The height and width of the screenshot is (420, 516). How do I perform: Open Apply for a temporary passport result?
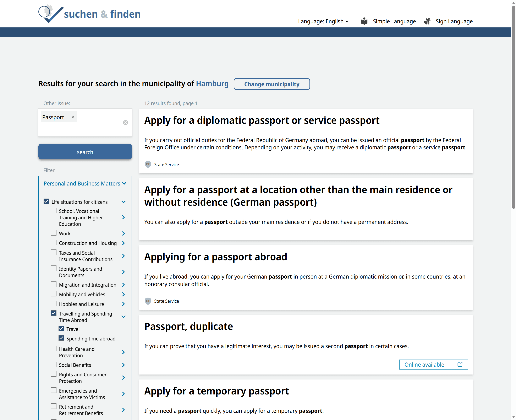pos(216,391)
